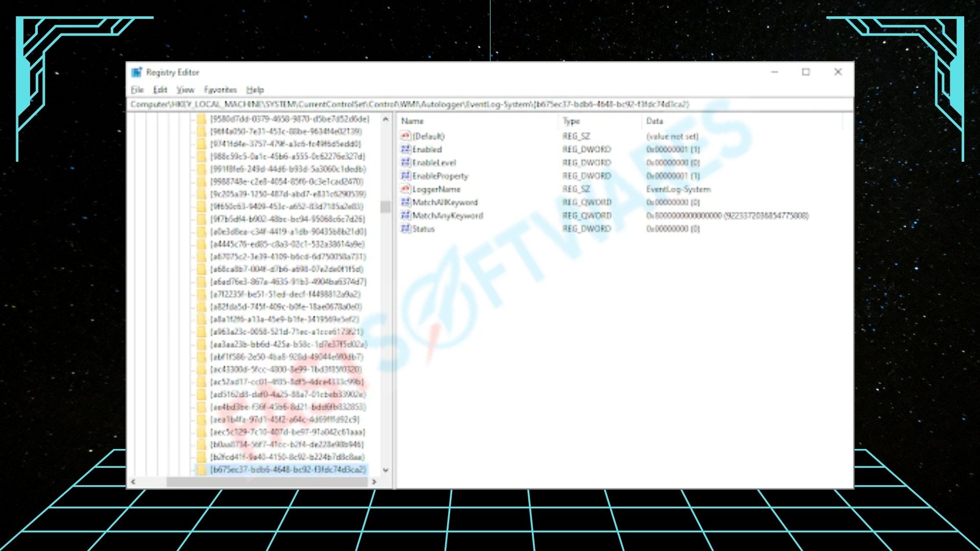Select tree key {a67075c2-3e39-...}
980x551 pixels.
tap(288, 257)
